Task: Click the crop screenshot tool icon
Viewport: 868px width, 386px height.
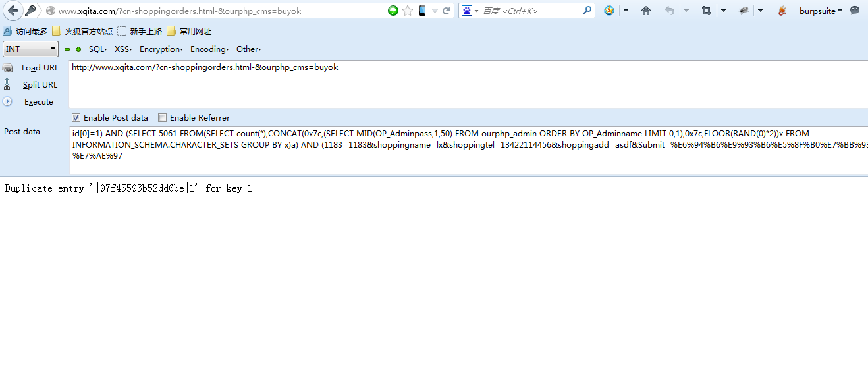Action: tap(707, 11)
